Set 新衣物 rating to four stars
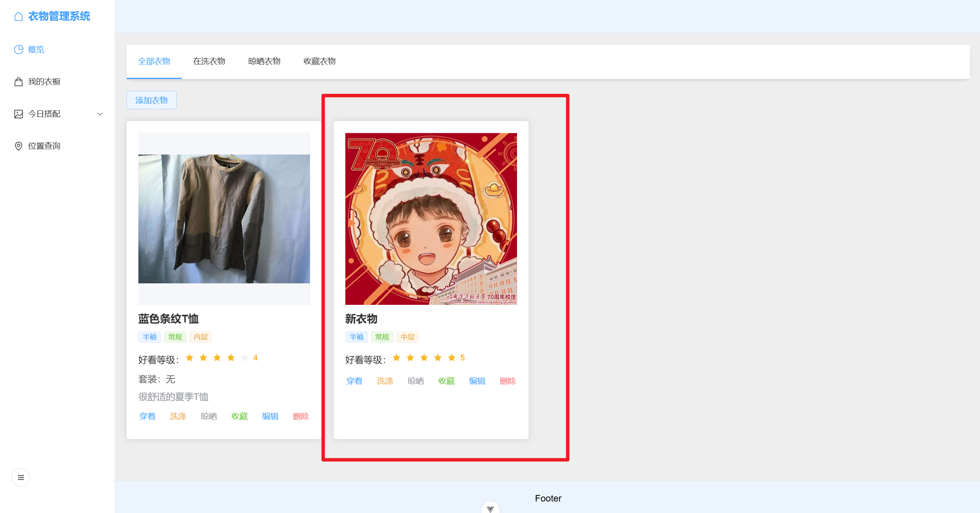This screenshot has width=980, height=513. click(x=438, y=358)
